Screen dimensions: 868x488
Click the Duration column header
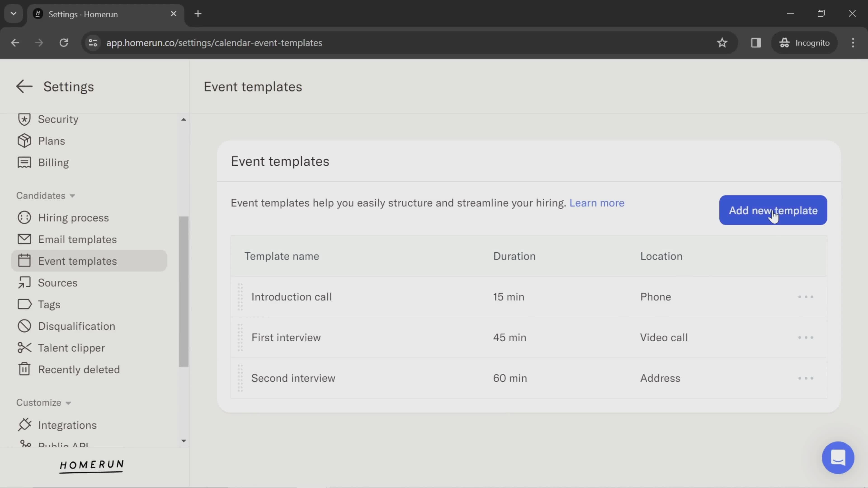coord(514,256)
